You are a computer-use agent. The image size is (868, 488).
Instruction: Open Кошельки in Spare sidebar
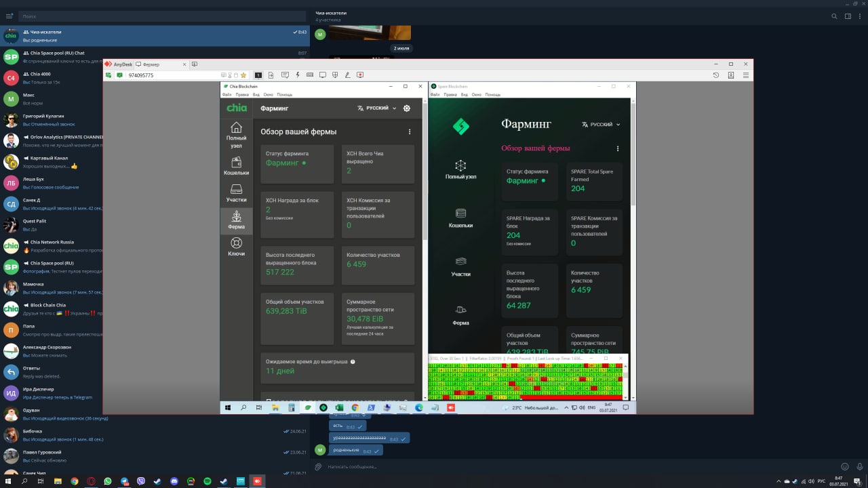coord(460,218)
